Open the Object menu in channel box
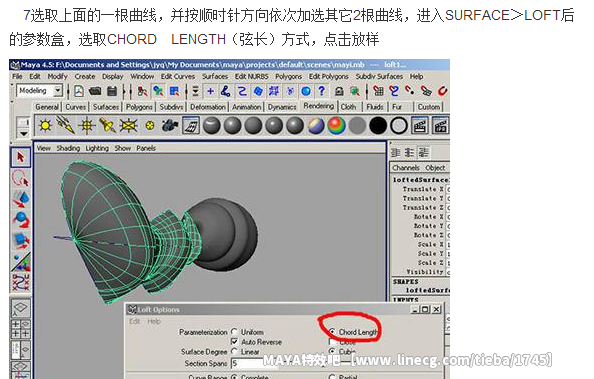The image size is (594, 379). 435,168
